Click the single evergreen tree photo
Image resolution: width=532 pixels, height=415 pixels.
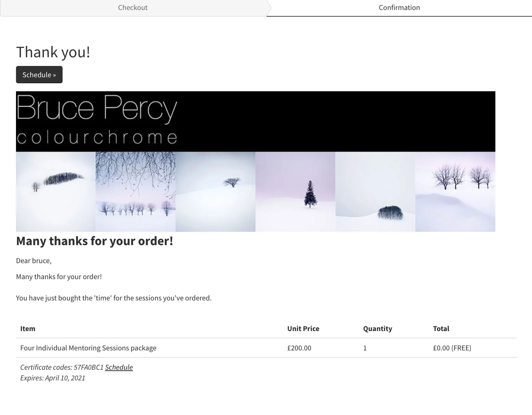tap(295, 192)
